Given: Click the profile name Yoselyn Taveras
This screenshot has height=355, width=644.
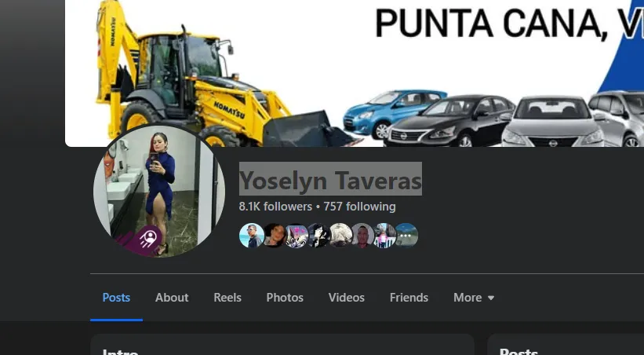Looking at the screenshot, I should pos(330,180).
